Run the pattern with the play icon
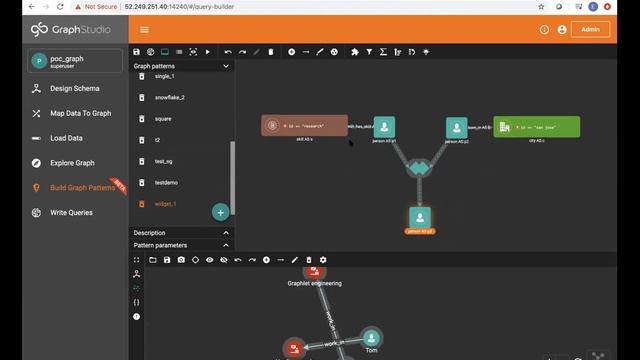The image size is (640, 360). [x=208, y=52]
